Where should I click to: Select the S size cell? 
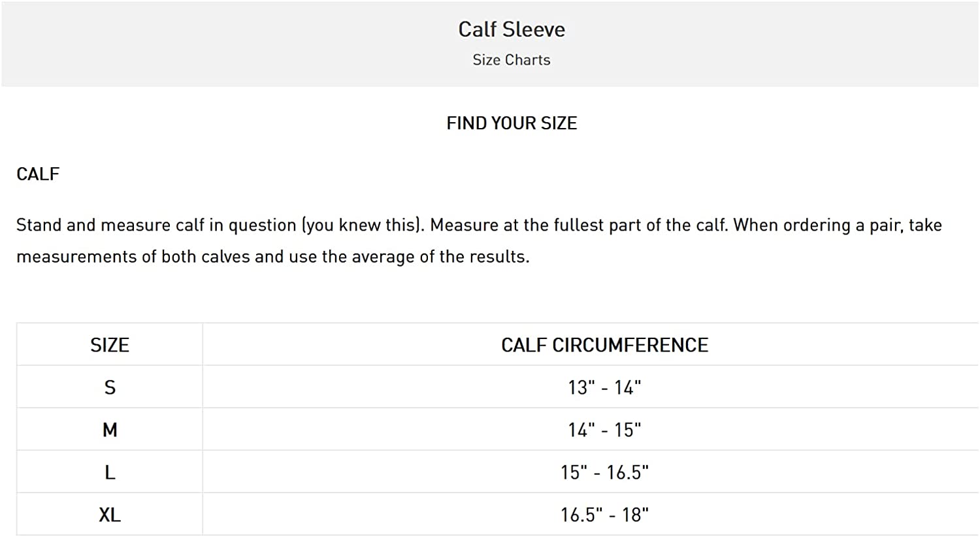pyautogui.click(x=110, y=387)
